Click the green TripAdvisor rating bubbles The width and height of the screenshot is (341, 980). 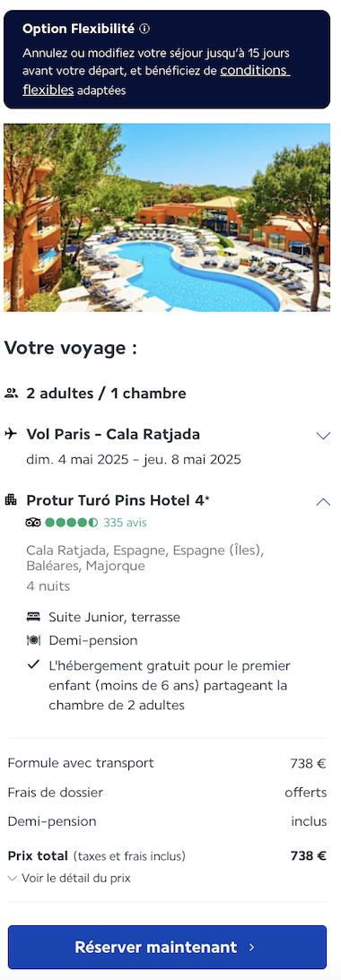click(71, 523)
